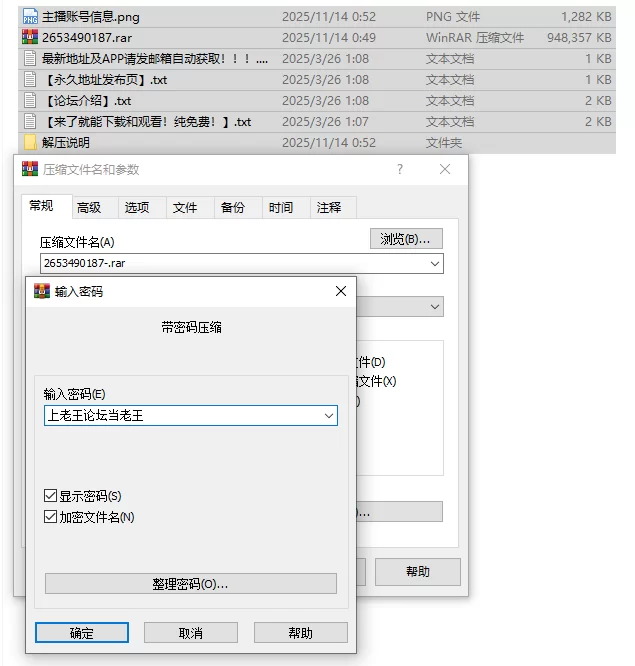Click the 带密码压缩 heading text
Viewport: 635px width, 666px height.
pos(191,327)
